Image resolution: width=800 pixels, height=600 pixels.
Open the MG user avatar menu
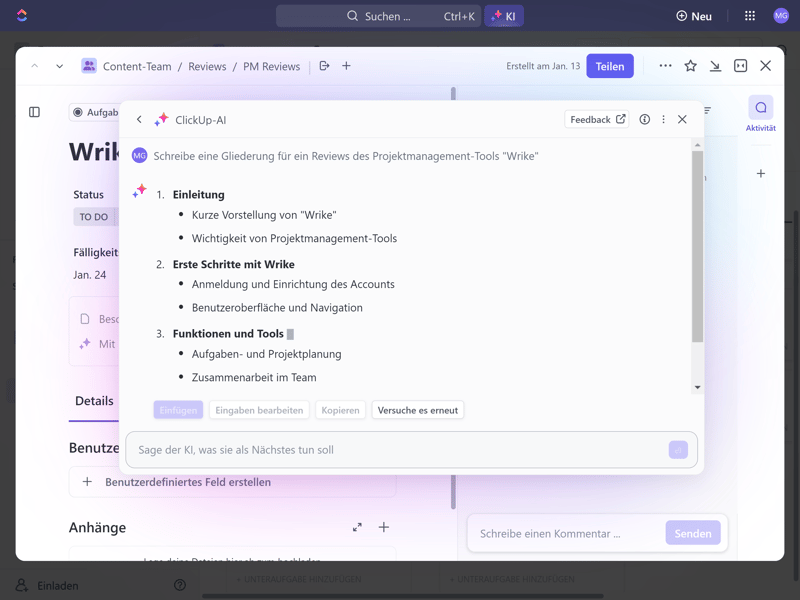coord(781,16)
